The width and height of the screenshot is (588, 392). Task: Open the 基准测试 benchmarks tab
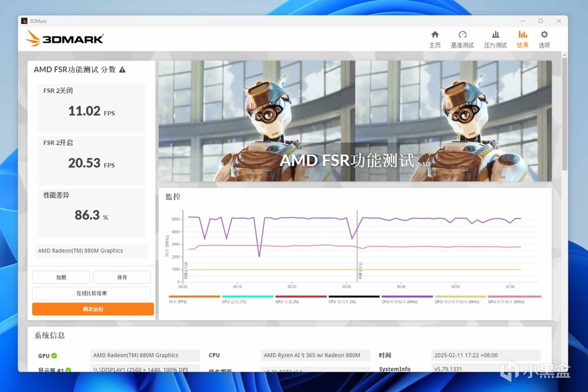pos(462,40)
